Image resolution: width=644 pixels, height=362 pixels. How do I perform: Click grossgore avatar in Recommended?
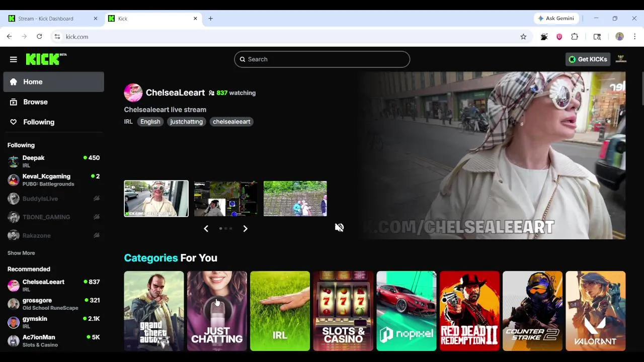pos(14,304)
